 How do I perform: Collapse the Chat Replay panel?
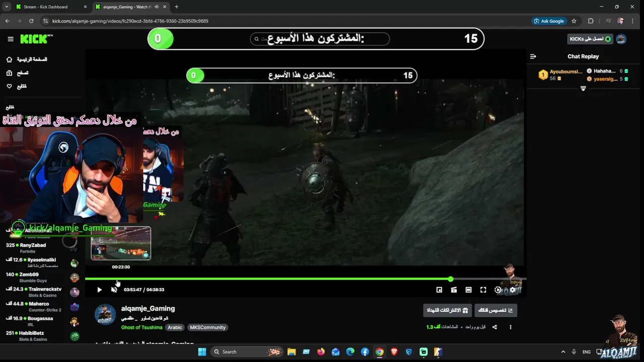(533, 56)
